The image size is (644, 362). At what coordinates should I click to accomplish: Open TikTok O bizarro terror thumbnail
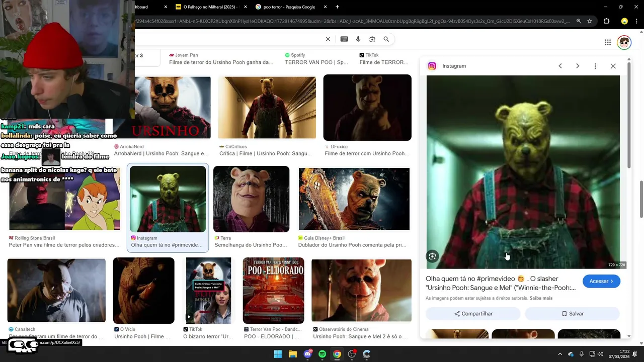pyautogui.click(x=208, y=291)
